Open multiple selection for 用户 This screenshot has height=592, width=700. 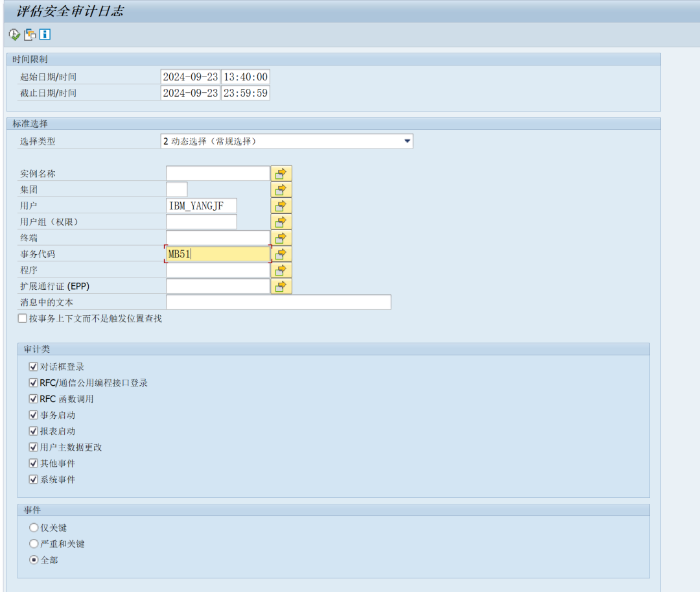(x=281, y=206)
